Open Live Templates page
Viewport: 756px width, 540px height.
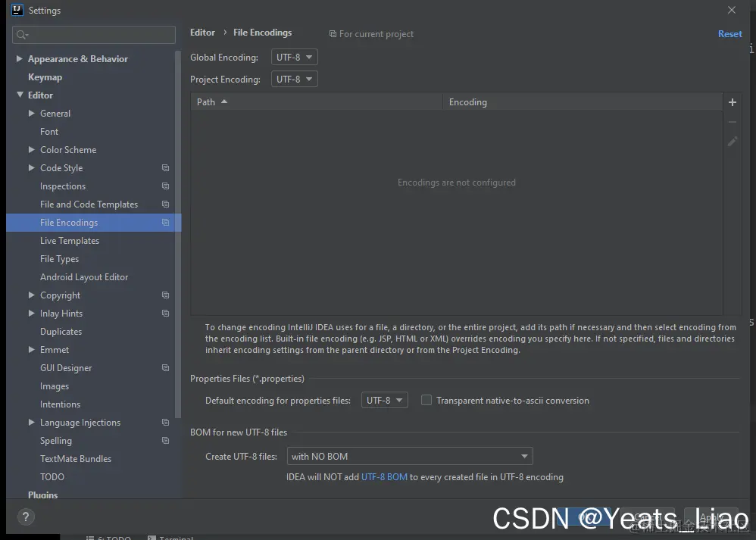pyautogui.click(x=70, y=241)
